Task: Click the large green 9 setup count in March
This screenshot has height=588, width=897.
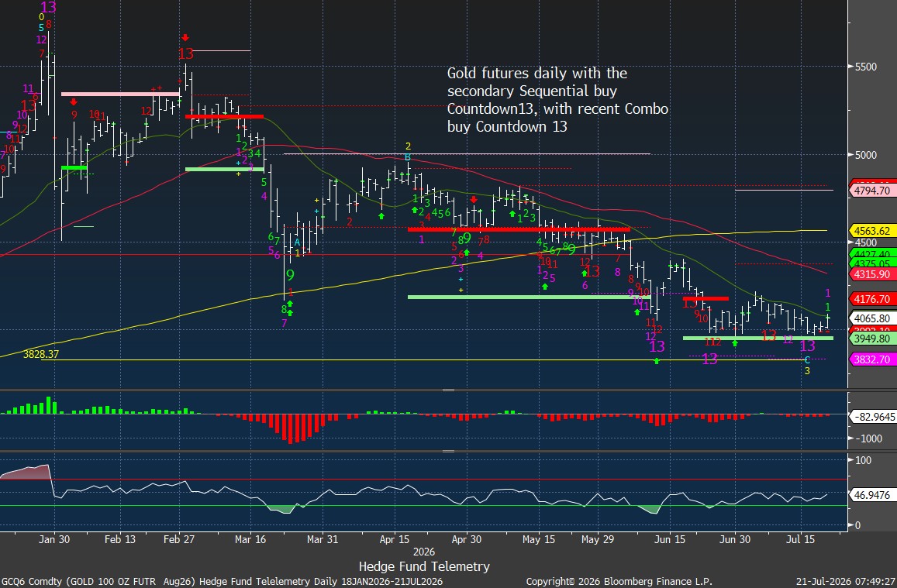Action: click(x=290, y=276)
